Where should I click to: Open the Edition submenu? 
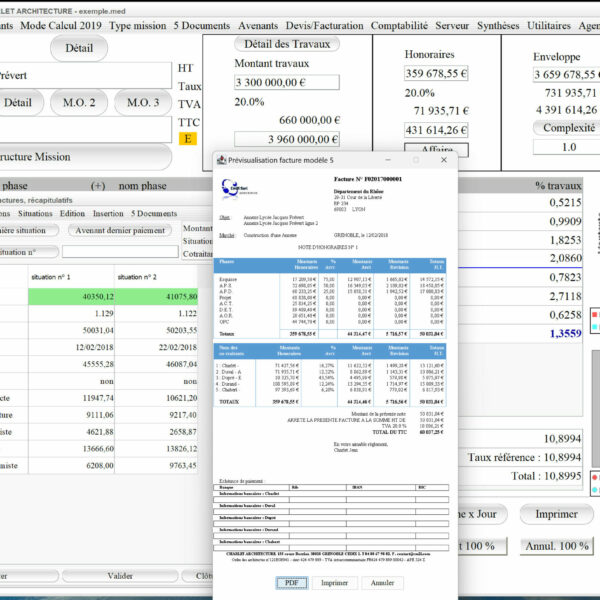pyautogui.click(x=72, y=214)
